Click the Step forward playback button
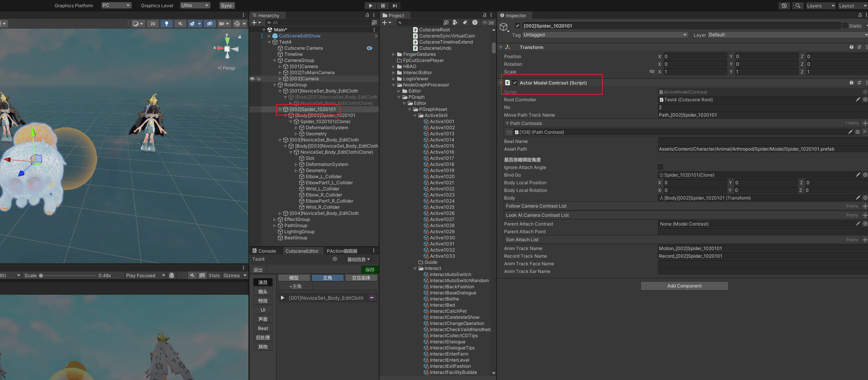 (395, 6)
